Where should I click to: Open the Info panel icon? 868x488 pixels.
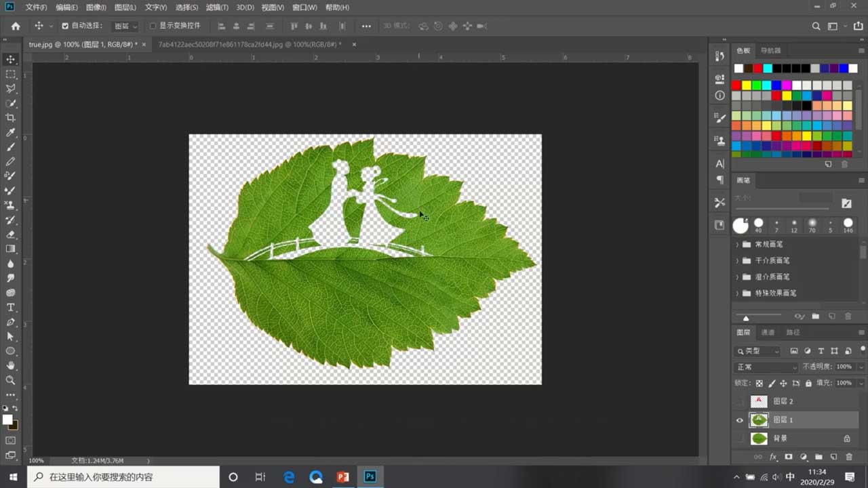(x=719, y=96)
